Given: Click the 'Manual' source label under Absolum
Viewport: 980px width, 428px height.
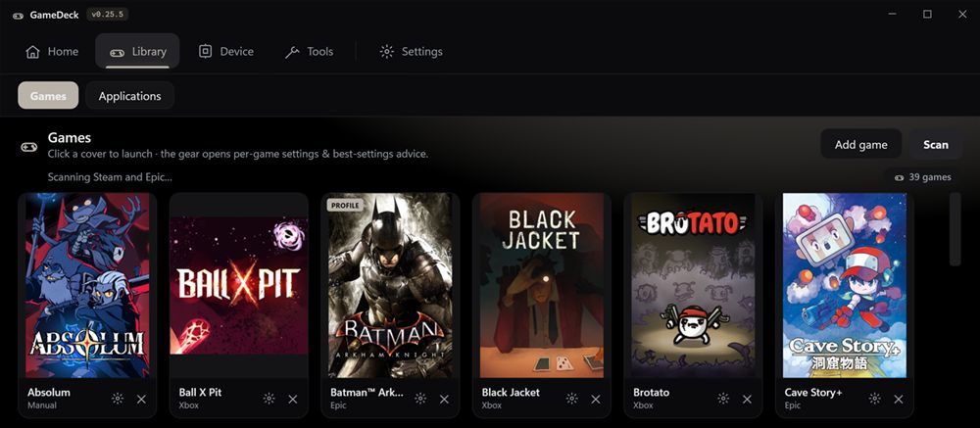Looking at the screenshot, I should [x=42, y=405].
